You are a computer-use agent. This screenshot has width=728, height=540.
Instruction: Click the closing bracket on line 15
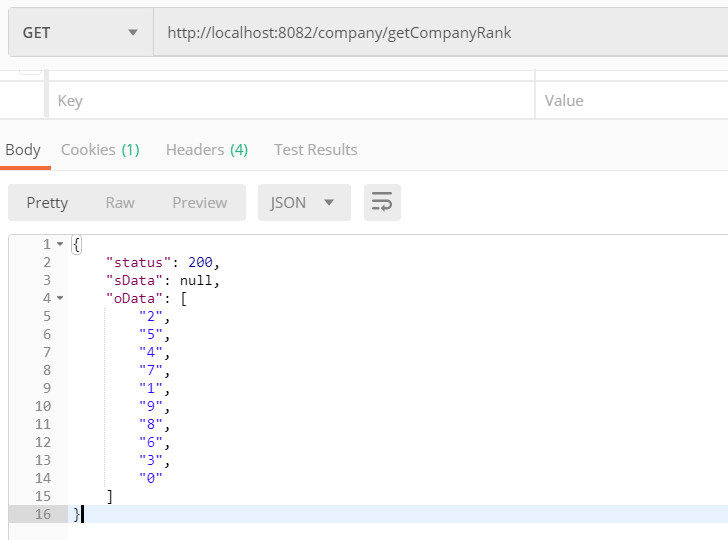[110, 497]
